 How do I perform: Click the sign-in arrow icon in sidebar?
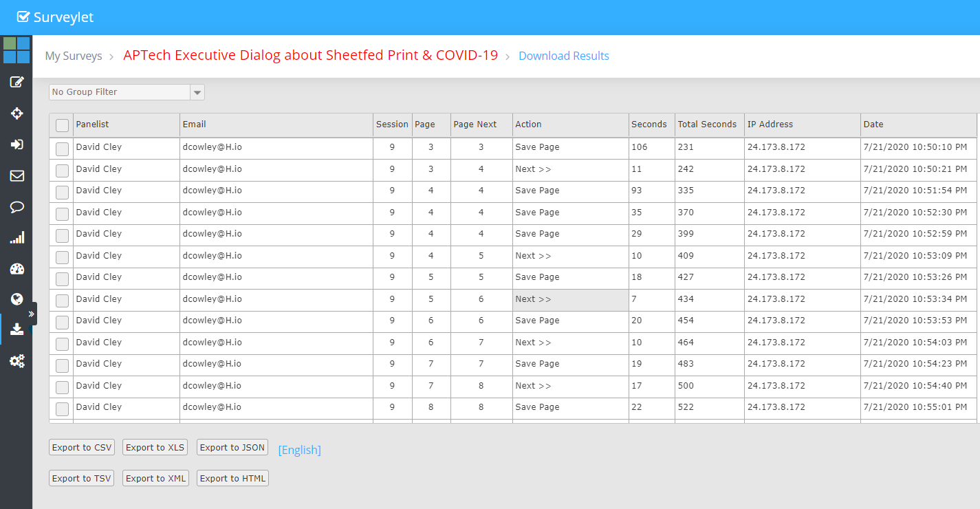tap(17, 144)
